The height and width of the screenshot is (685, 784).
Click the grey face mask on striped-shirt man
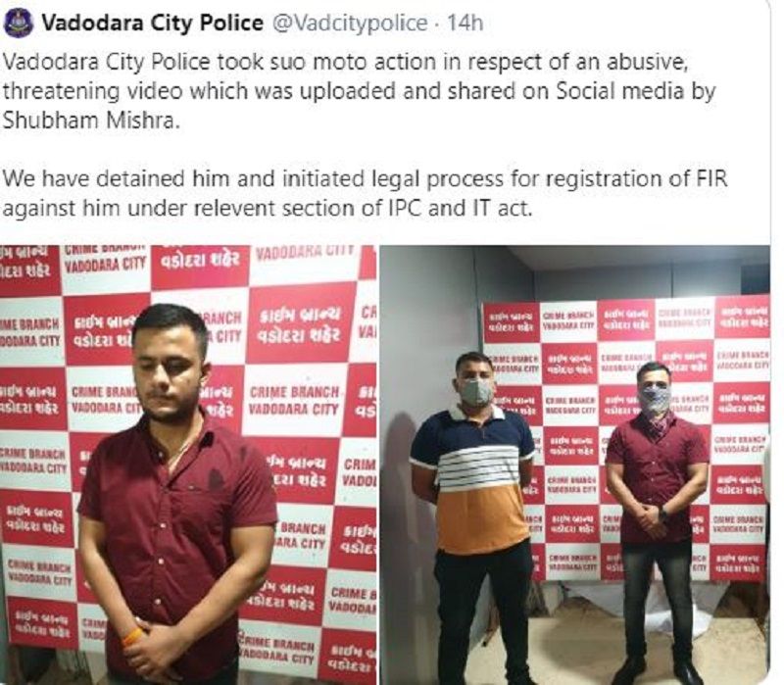[475, 392]
